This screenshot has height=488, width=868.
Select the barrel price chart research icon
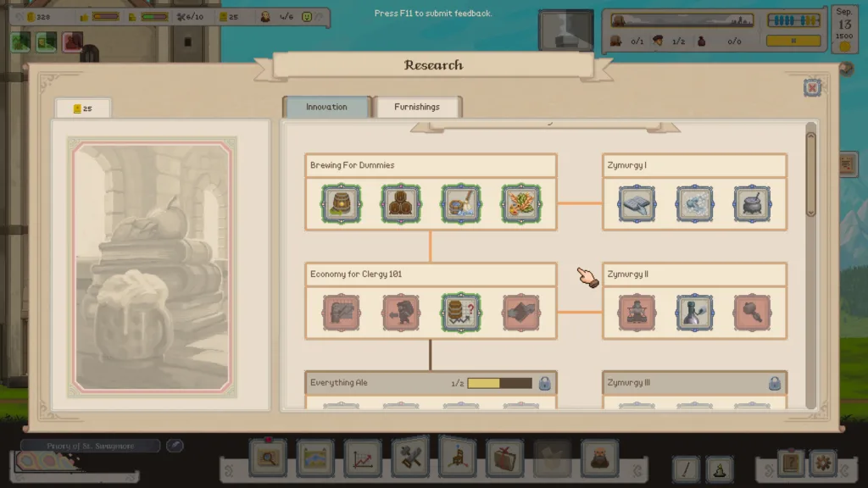point(461,313)
